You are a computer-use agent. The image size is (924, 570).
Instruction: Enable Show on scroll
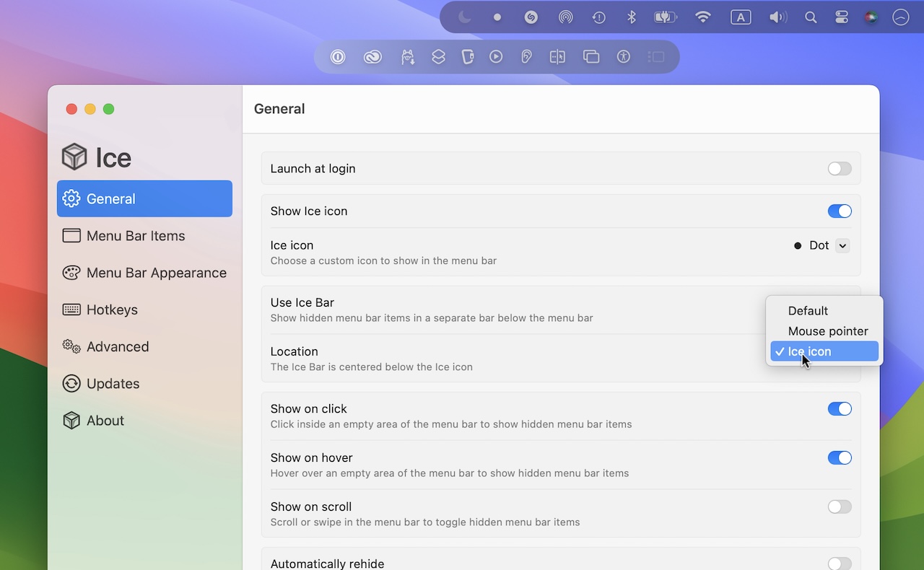point(840,507)
